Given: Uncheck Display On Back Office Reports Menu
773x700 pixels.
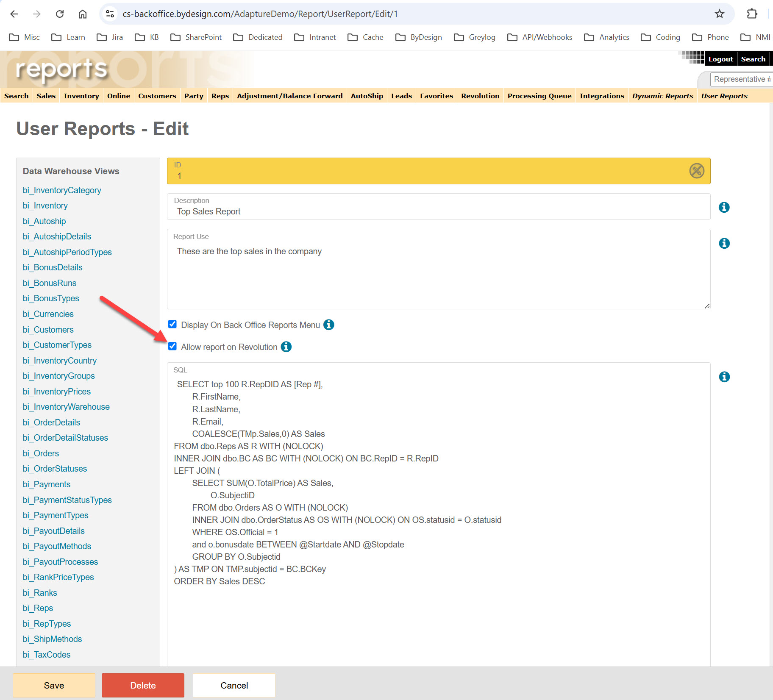Looking at the screenshot, I should coord(172,324).
